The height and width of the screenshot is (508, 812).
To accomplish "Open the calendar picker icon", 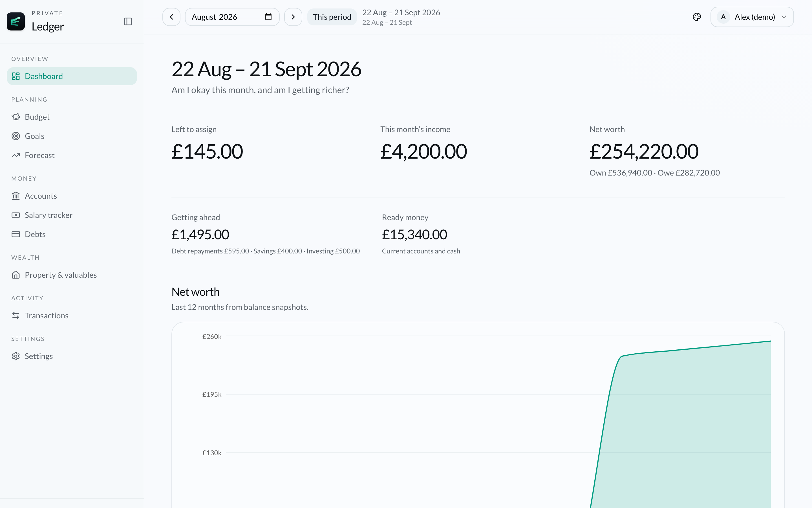I will point(268,17).
